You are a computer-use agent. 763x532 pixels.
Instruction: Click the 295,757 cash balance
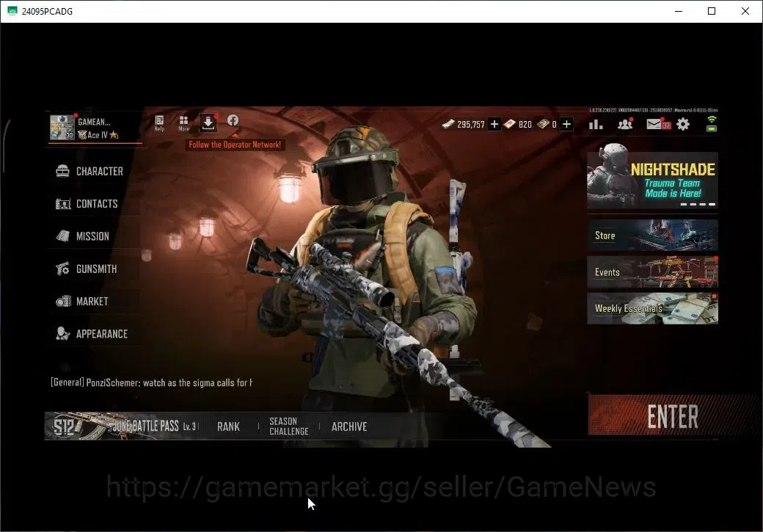(x=470, y=125)
